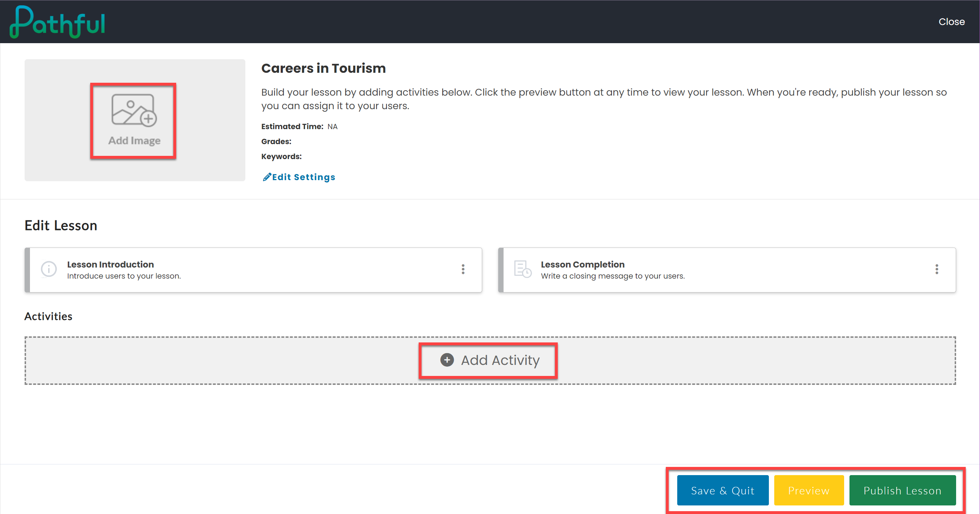Click the Save & Quit button
980x514 pixels.
click(x=723, y=490)
